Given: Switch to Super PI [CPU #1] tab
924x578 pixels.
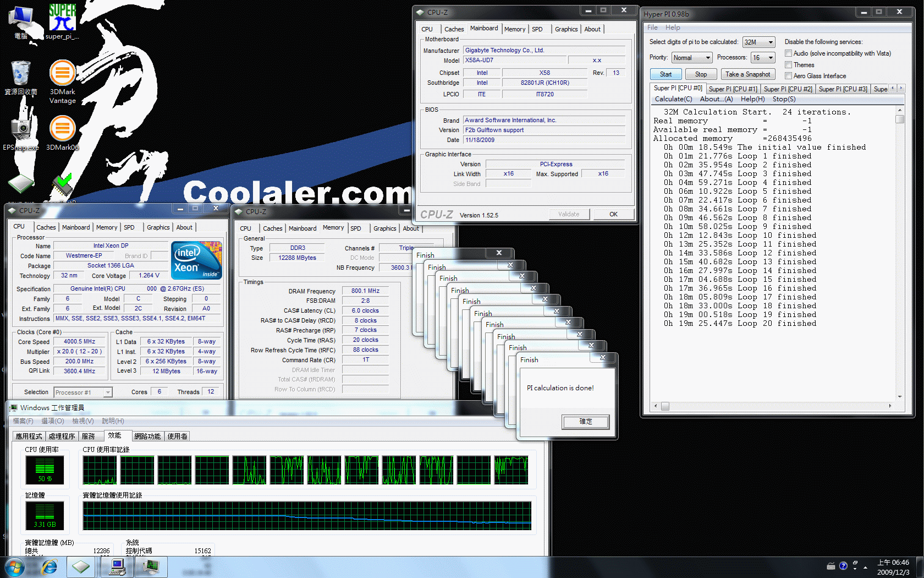Looking at the screenshot, I should coord(733,89).
